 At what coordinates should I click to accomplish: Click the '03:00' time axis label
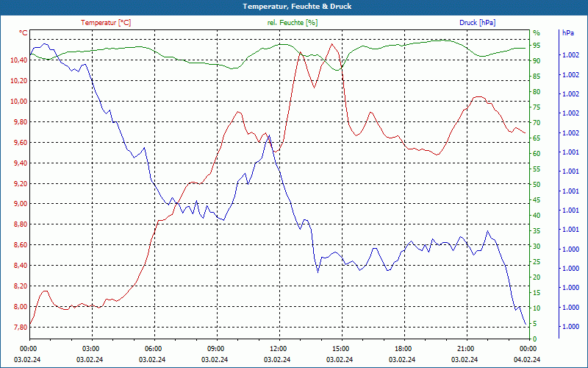point(91,348)
